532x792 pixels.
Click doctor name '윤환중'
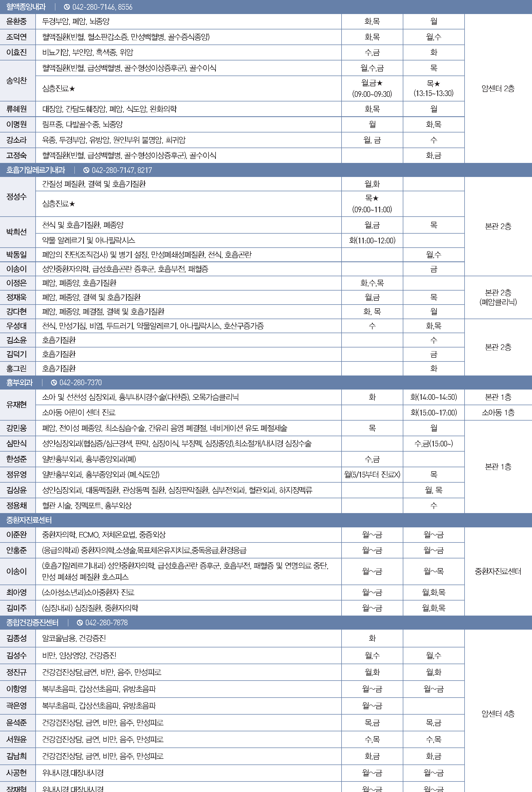pos(16,21)
